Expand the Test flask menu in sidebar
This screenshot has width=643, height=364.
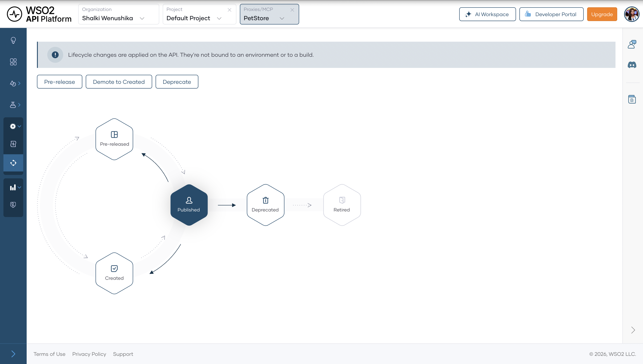15,105
